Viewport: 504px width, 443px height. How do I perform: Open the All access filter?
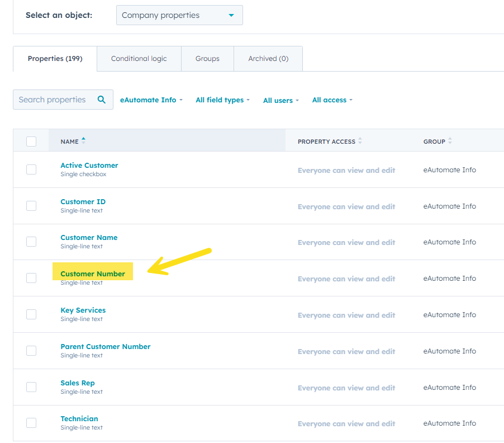click(x=332, y=100)
